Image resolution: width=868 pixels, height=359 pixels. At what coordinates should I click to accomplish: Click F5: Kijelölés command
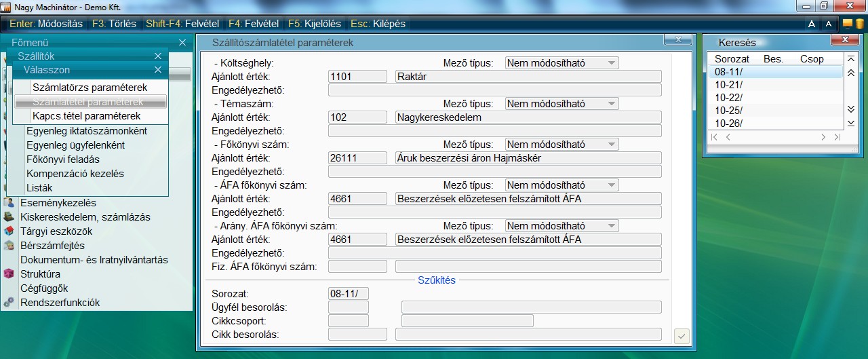315,24
